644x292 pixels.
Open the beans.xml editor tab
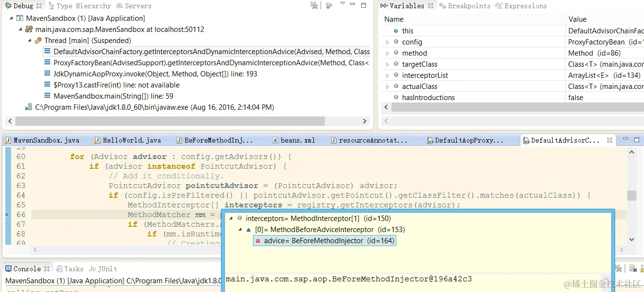[294, 140]
